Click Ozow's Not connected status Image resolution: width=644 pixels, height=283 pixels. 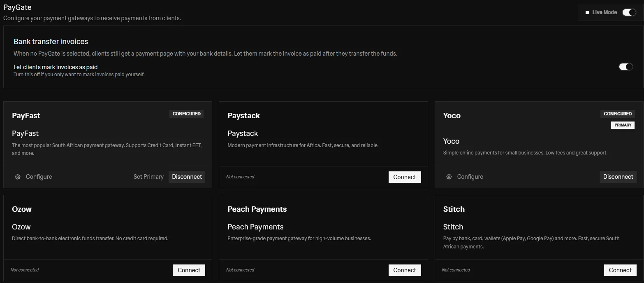click(x=25, y=270)
